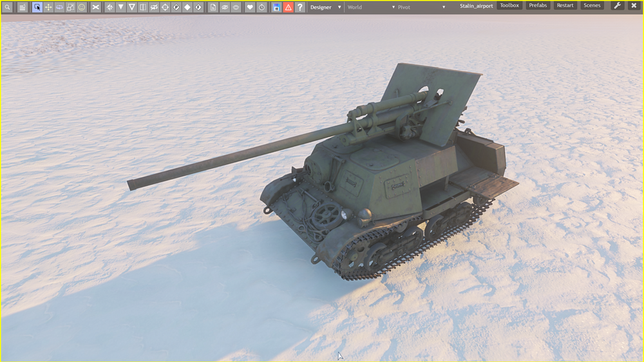Open the Toolbox panel
The height and width of the screenshot is (362, 644).
[x=509, y=6]
